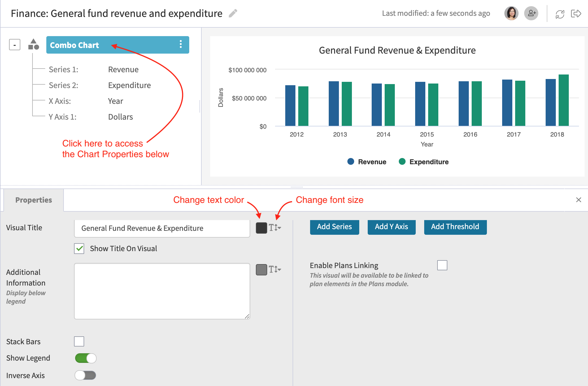Click the pencil icon to rename the visual
Image resolution: width=588 pixels, height=386 pixels.
pyautogui.click(x=232, y=14)
